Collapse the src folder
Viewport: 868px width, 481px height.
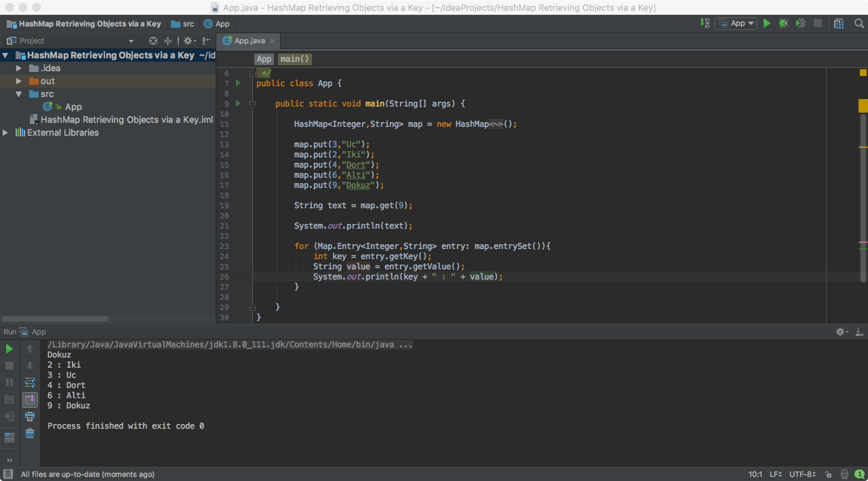[x=18, y=94]
